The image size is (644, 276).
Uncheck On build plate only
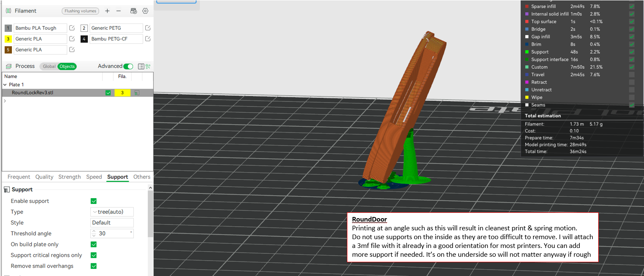coord(94,244)
